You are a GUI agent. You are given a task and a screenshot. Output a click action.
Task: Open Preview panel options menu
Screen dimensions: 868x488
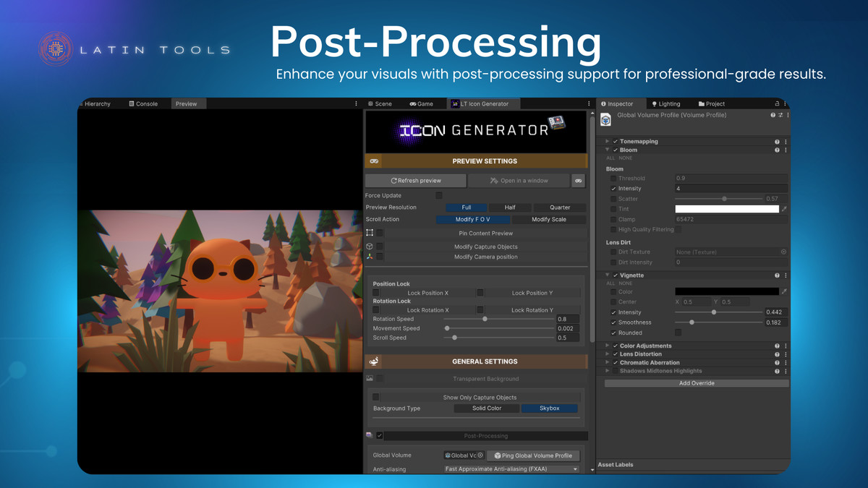(x=356, y=104)
